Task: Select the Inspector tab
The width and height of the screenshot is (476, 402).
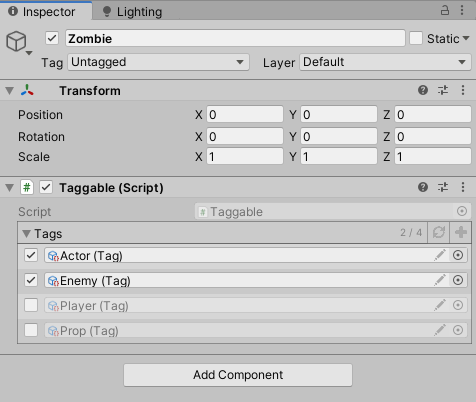Action: [42, 12]
